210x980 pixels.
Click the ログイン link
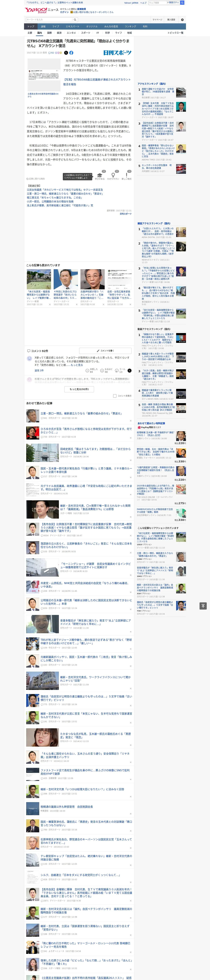(64, 12)
